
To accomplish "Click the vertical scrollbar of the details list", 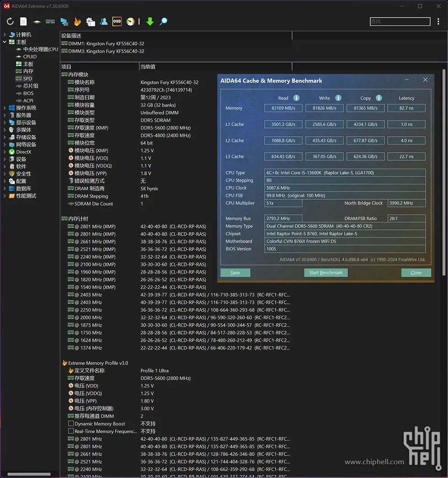I will click(444, 173).
